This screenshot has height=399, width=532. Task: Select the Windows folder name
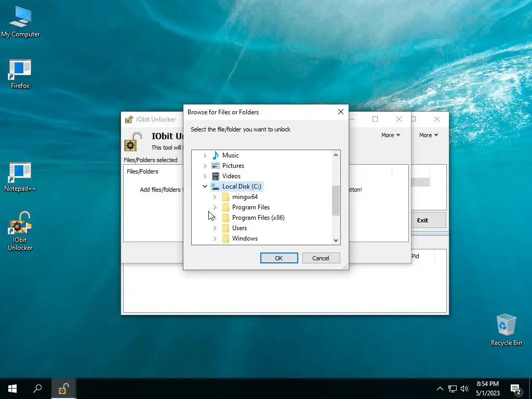pyautogui.click(x=245, y=238)
